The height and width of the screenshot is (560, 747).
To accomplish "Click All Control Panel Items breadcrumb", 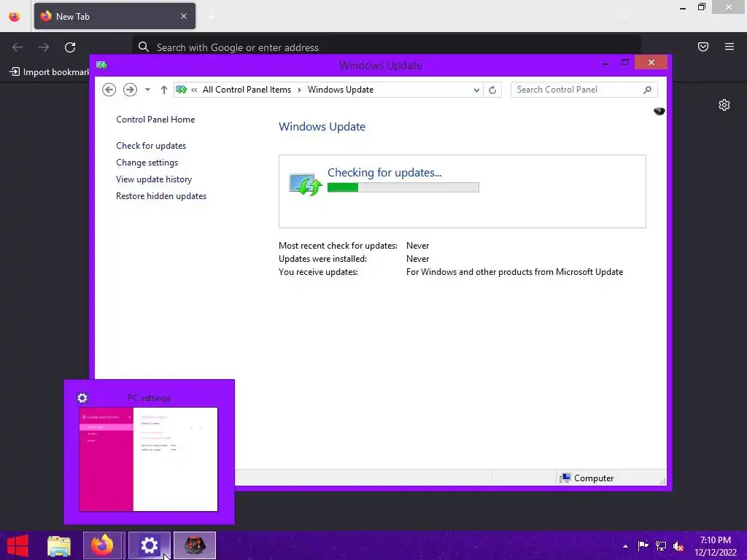I will [x=247, y=90].
